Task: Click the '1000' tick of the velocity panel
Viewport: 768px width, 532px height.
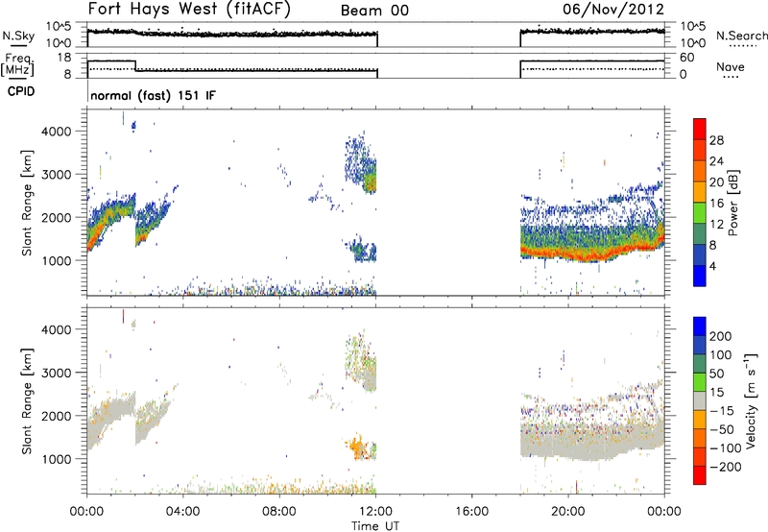Action: (x=56, y=459)
